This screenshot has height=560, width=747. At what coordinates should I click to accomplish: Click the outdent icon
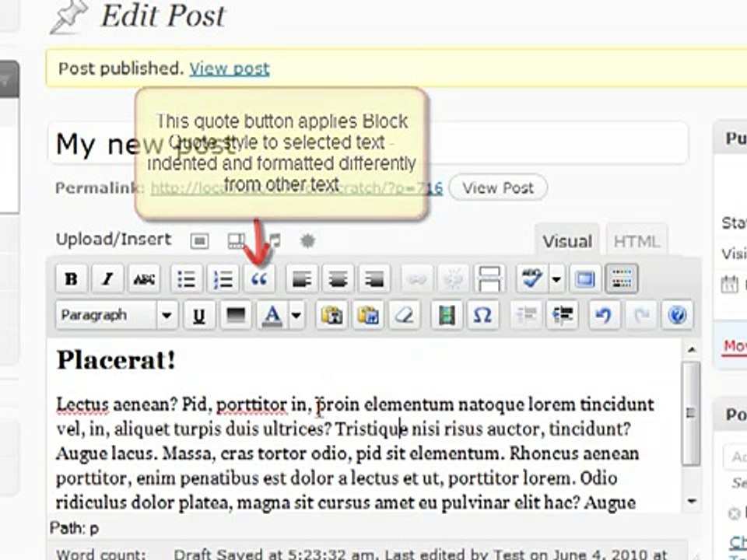pos(526,315)
